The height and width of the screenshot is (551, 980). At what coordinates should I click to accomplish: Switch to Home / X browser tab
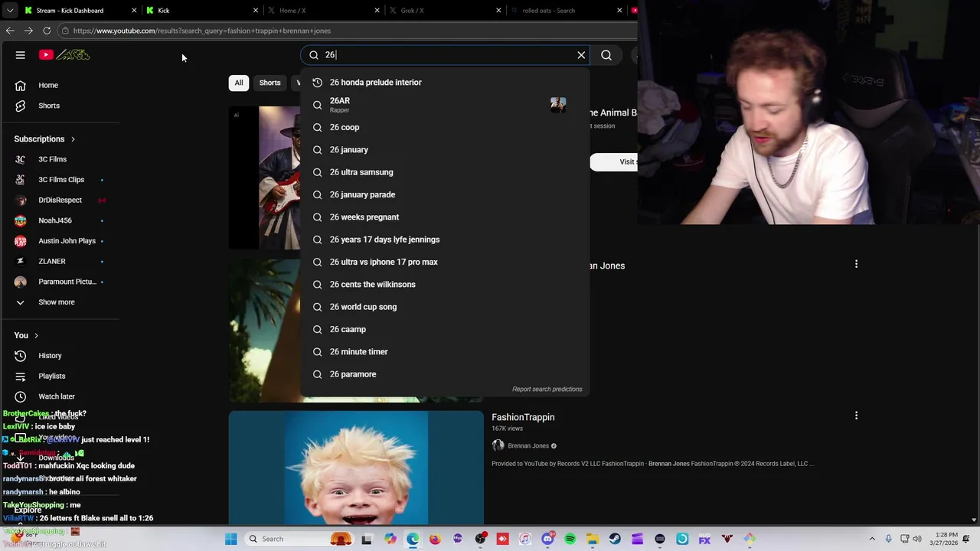click(322, 11)
